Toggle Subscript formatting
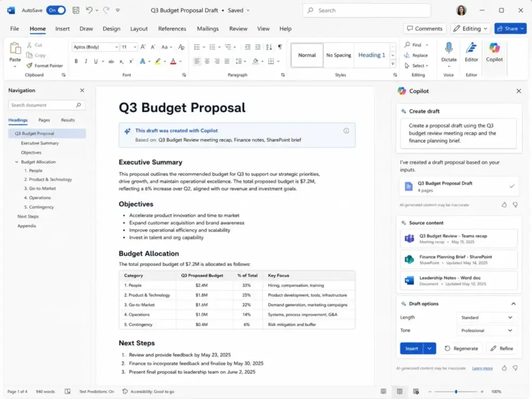 [x=121, y=61]
